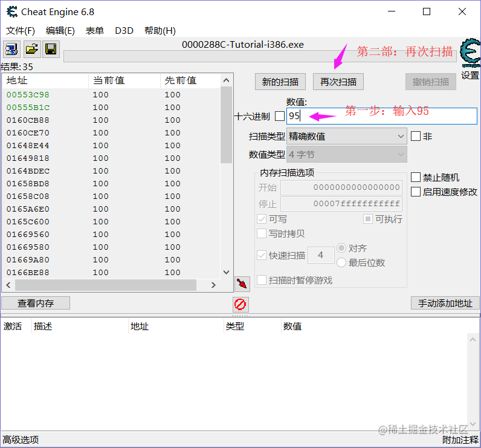Select the 最后位数 radio button
481x448 pixels.
(341, 262)
